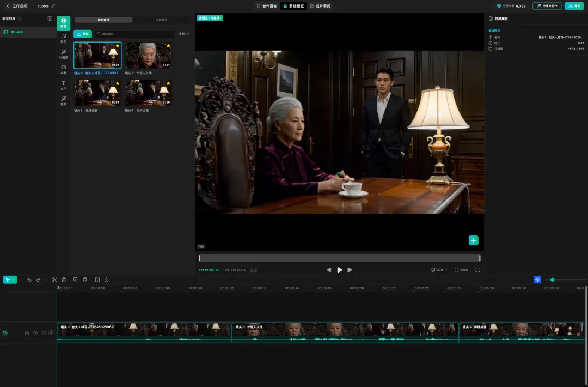Switch to the 本地素材 tab
Screen dimensions: 588x387
pyautogui.click(x=162, y=20)
